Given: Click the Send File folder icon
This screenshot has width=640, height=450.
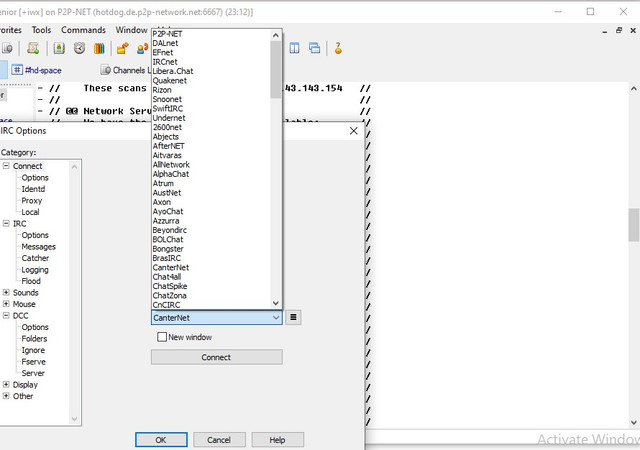Looking at the screenshot, I should point(122,49).
